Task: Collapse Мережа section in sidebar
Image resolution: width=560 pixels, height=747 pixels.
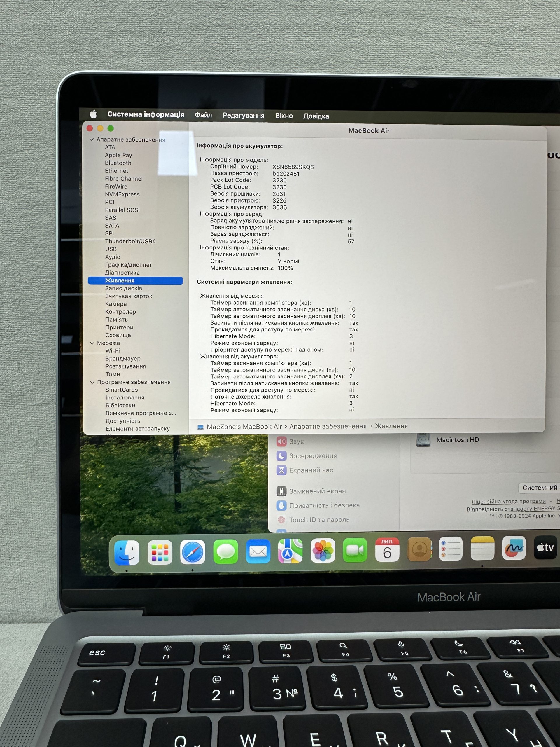Action: coord(92,343)
